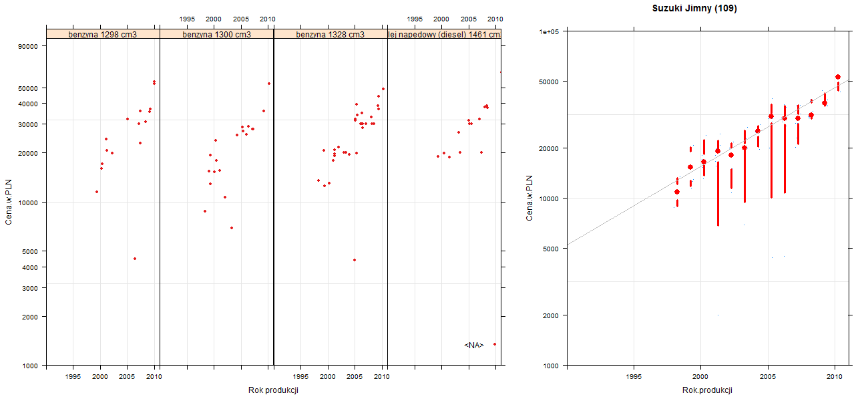Click the 'Rok produkcji' axis label under the panels
The height and width of the screenshot is (401, 868).
pos(273,390)
